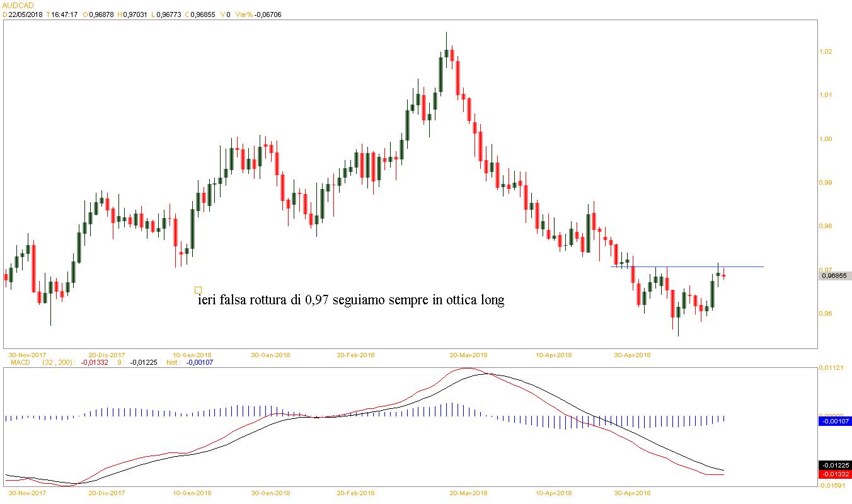Image resolution: width=852 pixels, height=504 pixels.
Task: Click the 0,01121 top value on the MACD axis
Action: pyautogui.click(x=832, y=367)
